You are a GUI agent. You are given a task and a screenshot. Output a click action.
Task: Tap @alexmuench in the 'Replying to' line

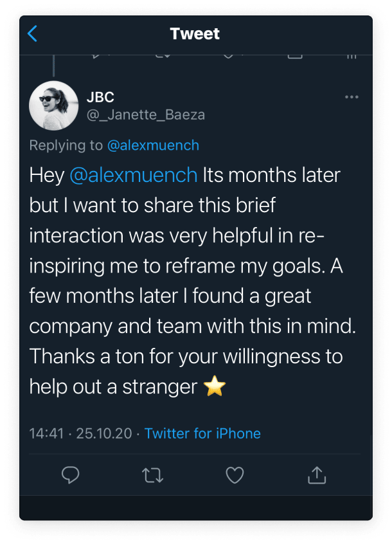(153, 145)
